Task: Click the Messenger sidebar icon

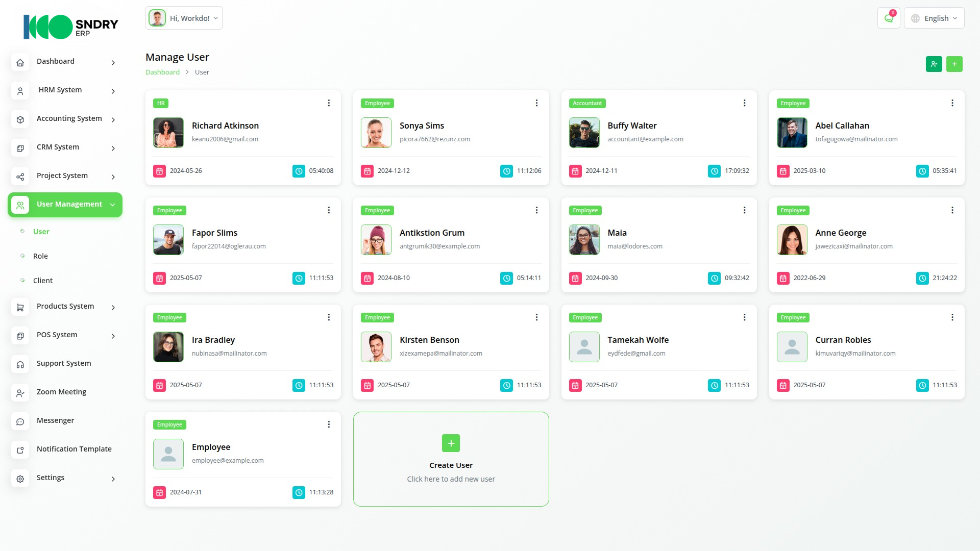Action: tap(20, 421)
